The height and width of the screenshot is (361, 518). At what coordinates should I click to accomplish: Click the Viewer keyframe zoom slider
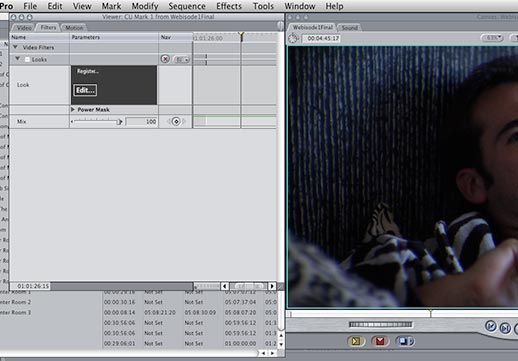pos(248,286)
